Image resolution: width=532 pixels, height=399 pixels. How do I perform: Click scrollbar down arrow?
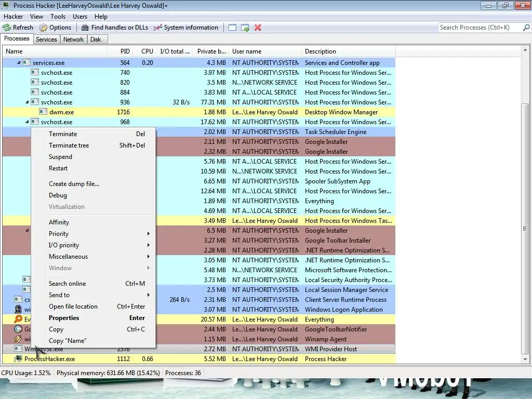pyautogui.click(x=525, y=359)
